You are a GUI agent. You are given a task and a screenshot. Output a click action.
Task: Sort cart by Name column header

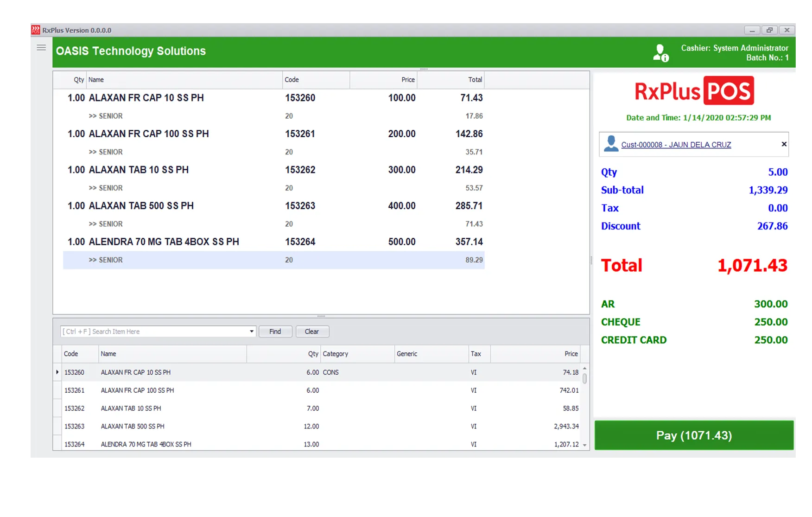click(x=184, y=80)
